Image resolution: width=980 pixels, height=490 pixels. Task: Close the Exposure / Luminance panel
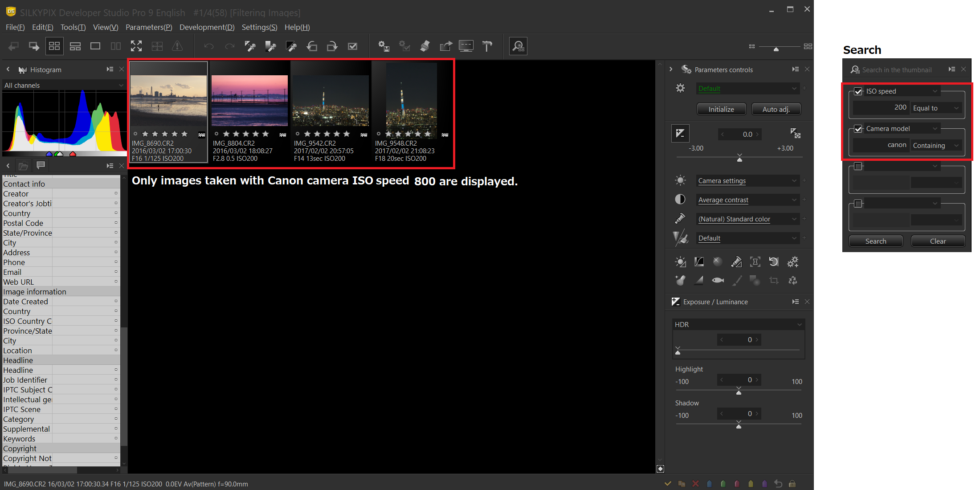pyautogui.click(x=807, y=302)
